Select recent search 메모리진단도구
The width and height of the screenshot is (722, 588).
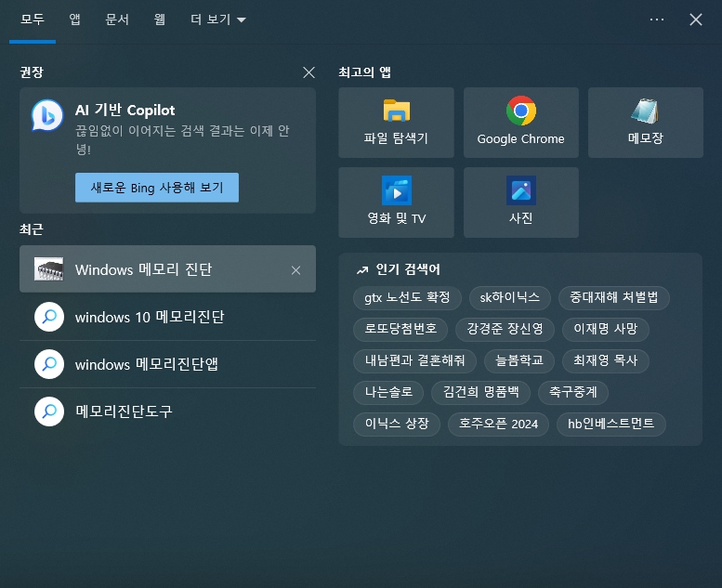tap(167, 412)
